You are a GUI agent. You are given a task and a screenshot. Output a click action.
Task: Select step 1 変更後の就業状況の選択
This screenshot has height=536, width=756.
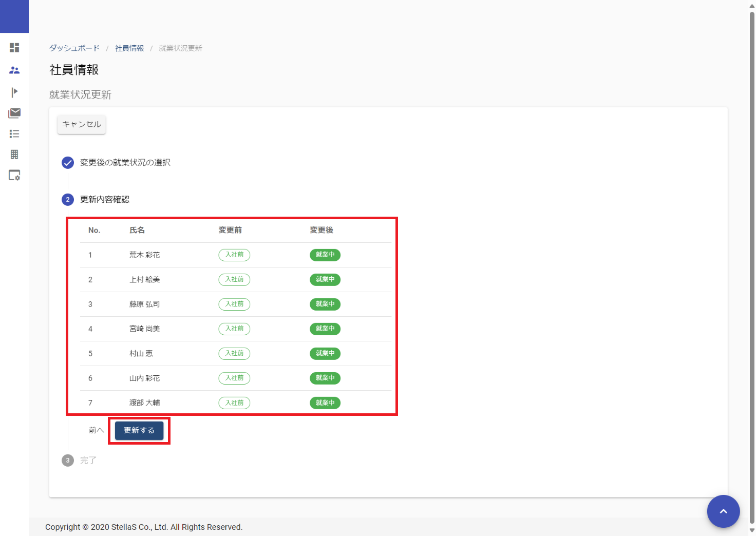(x=125, y=163)
